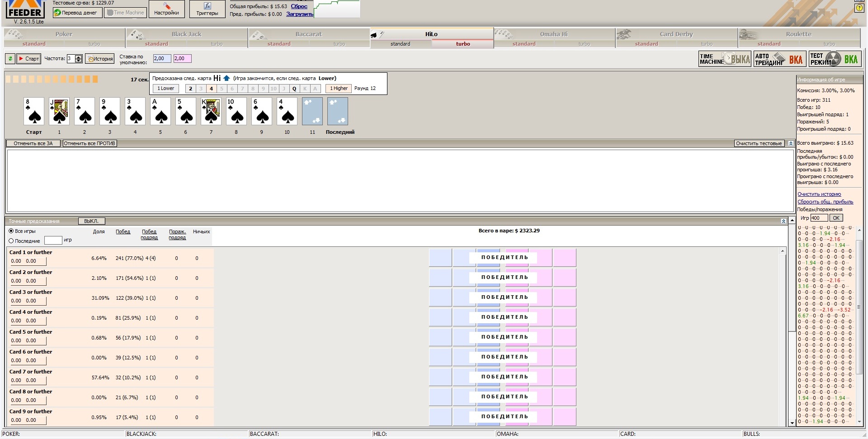Image resolution: width=868 pixels, height=439 pixels.
Task: Toggle the TIME MACHINE ВЫКЛ switch
Action: [725, 59]
